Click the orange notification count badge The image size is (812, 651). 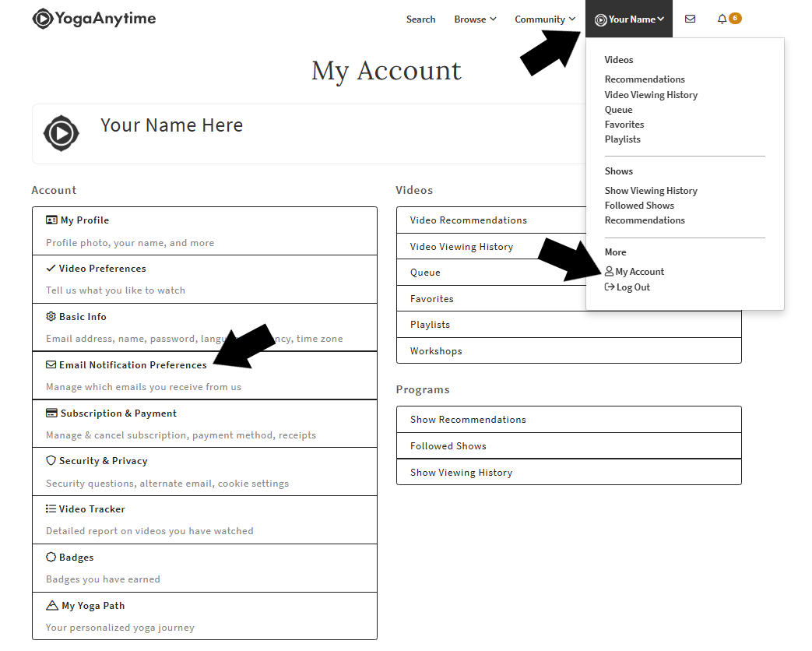[x=735, y=18]
